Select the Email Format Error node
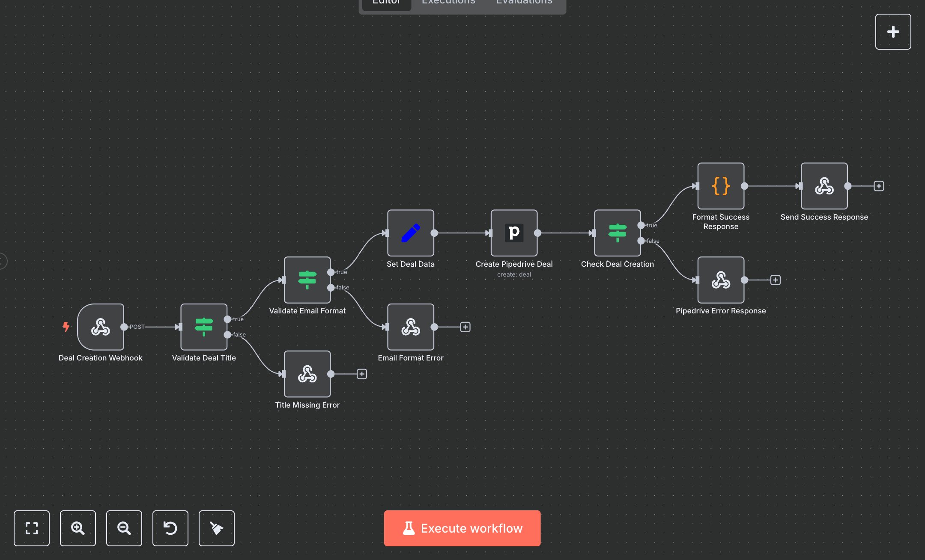 tap(410, 327)
